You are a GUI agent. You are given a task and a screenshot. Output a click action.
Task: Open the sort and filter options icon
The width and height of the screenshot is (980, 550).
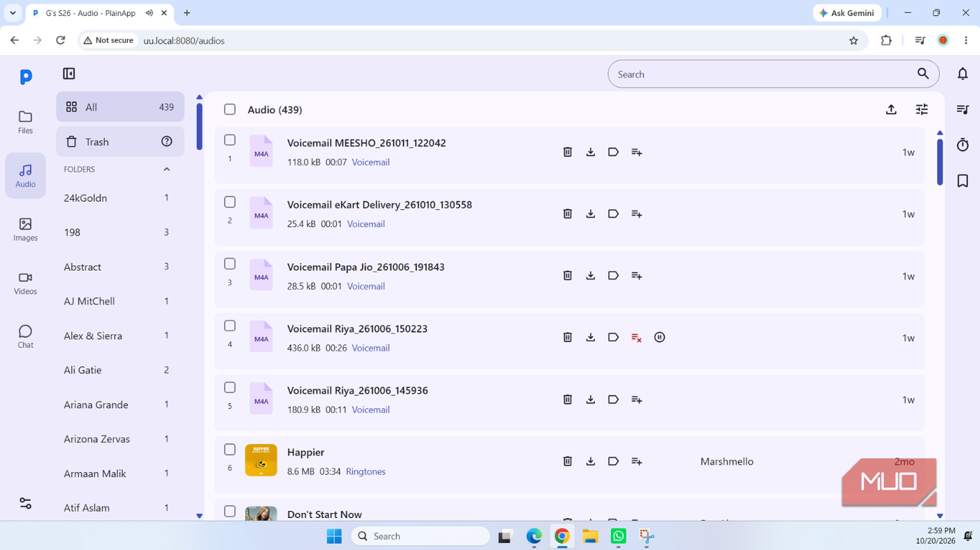click(x=922, y=110)
